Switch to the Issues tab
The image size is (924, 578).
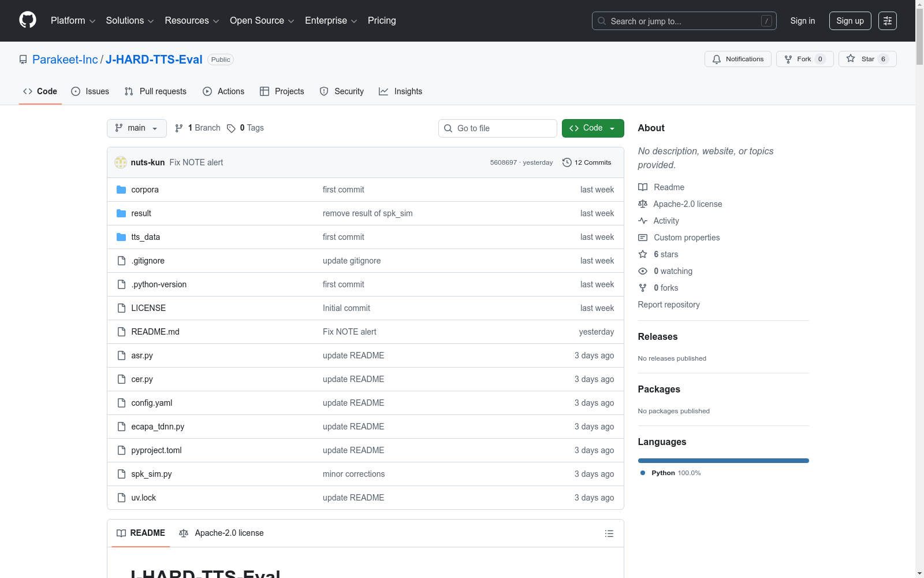click(x=90, y=91)
